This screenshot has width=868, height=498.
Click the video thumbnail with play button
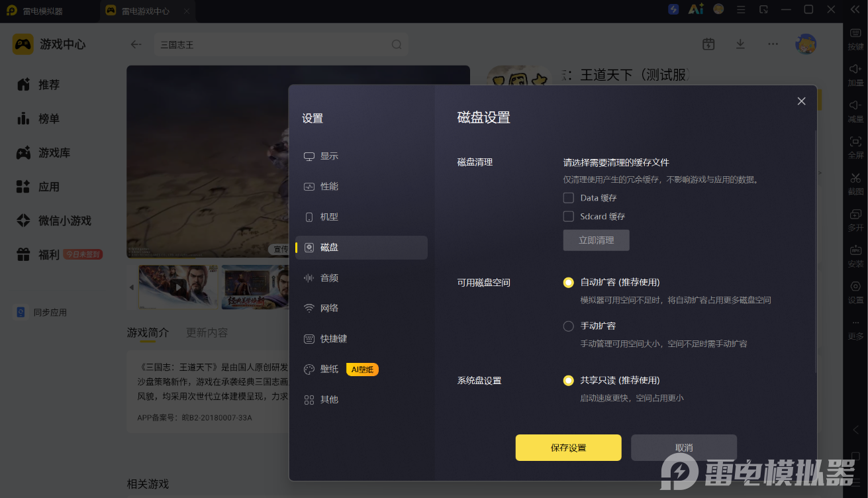[x=178, y=287]
